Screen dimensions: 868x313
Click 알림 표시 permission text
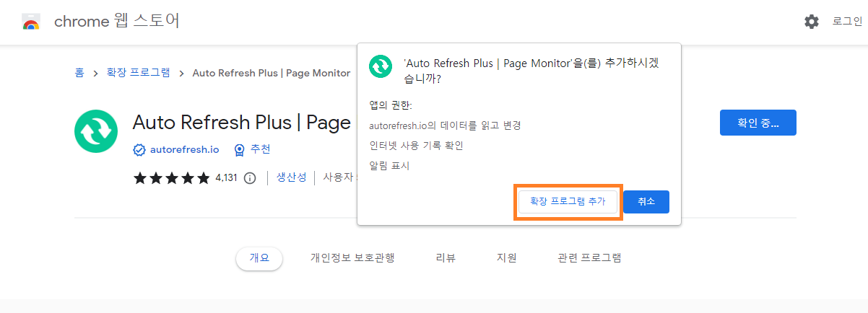(x=389, y=166)
